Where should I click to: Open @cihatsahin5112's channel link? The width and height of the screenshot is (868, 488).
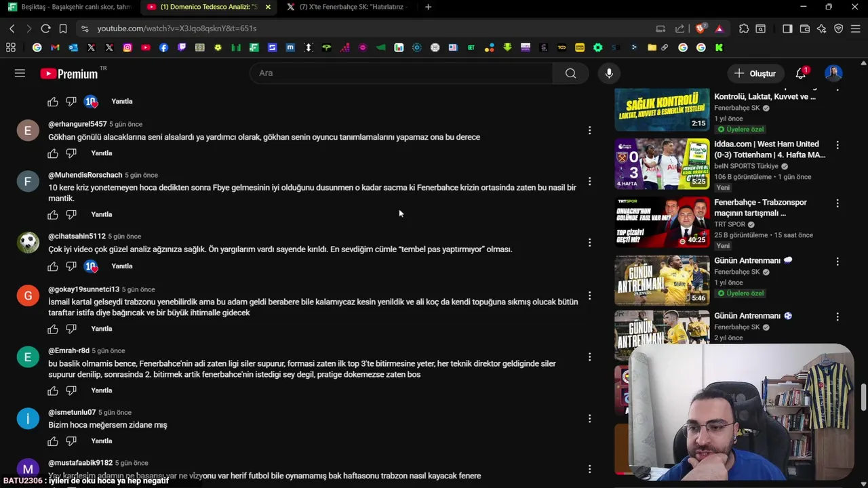tap(77, 237)
